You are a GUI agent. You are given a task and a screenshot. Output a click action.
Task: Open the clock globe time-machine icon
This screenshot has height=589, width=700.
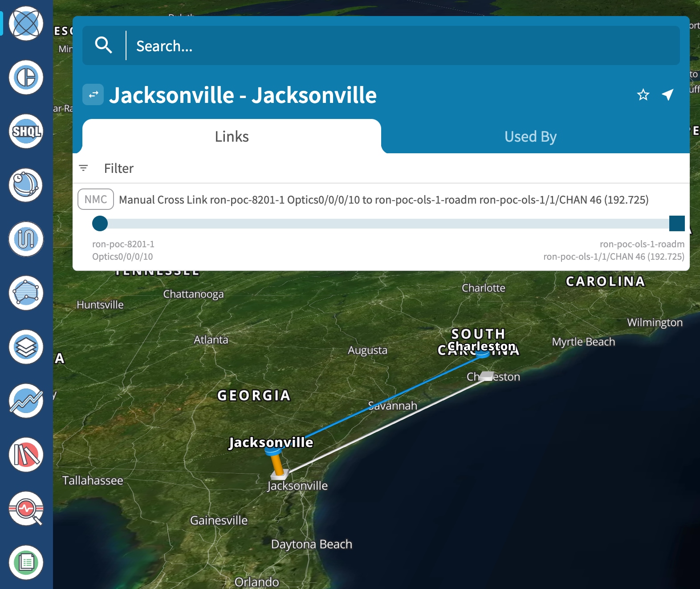click(26, 185)
